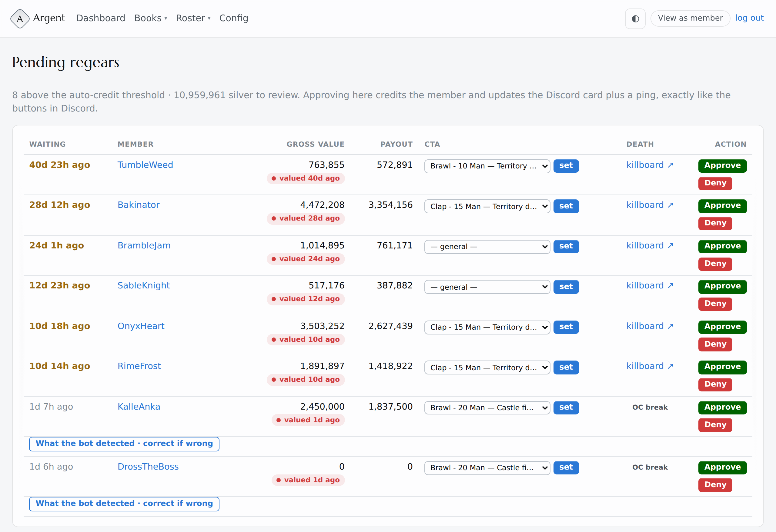Open SableKnight member profile
Screen dimensions: 776x532
(x=144, y=286)
